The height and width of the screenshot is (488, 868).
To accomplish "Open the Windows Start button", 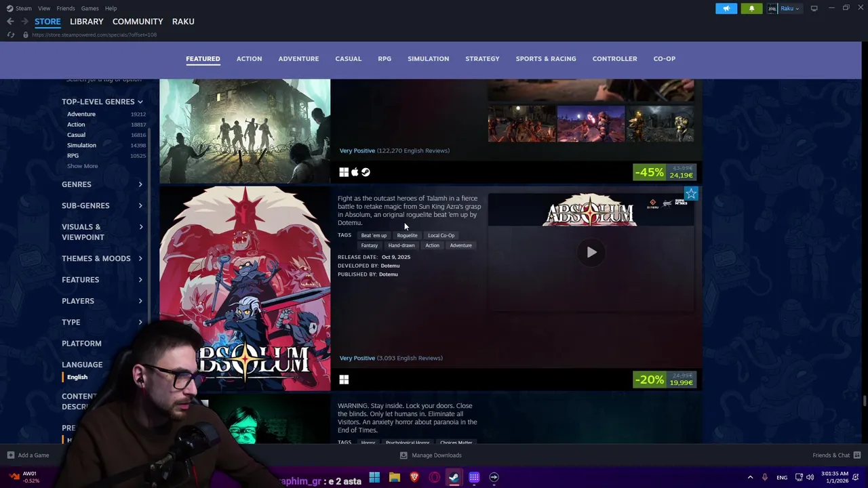I will coord(374,477).
